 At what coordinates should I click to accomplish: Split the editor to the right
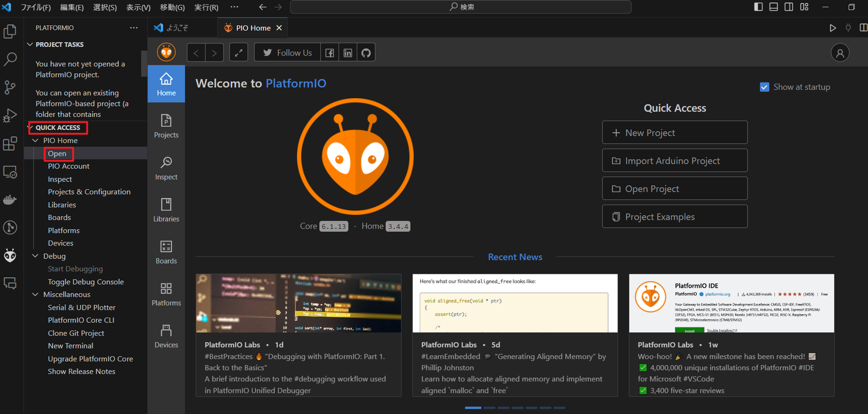pyautogui.click(x=863, y=28)
